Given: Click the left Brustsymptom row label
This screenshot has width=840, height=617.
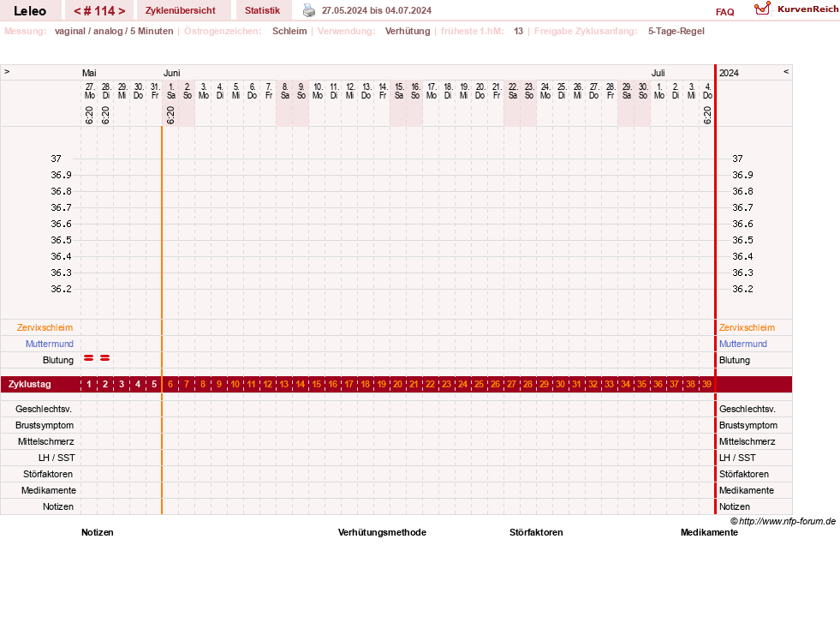Looking at the screenshot, I should point(45,425).
